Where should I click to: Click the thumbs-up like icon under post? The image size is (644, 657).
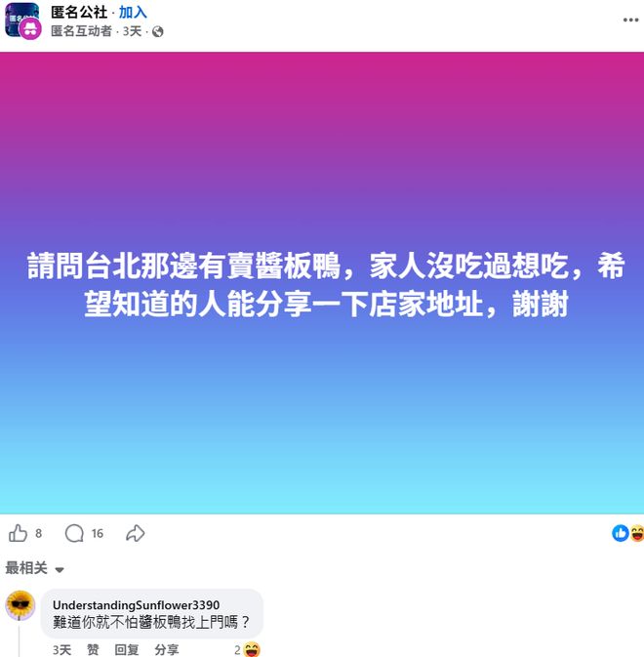pyautogui.click(x=18, y=533)
